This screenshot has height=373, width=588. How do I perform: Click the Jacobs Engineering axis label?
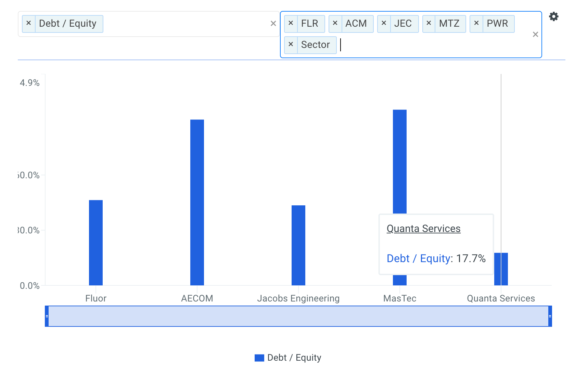click(298, 298)
